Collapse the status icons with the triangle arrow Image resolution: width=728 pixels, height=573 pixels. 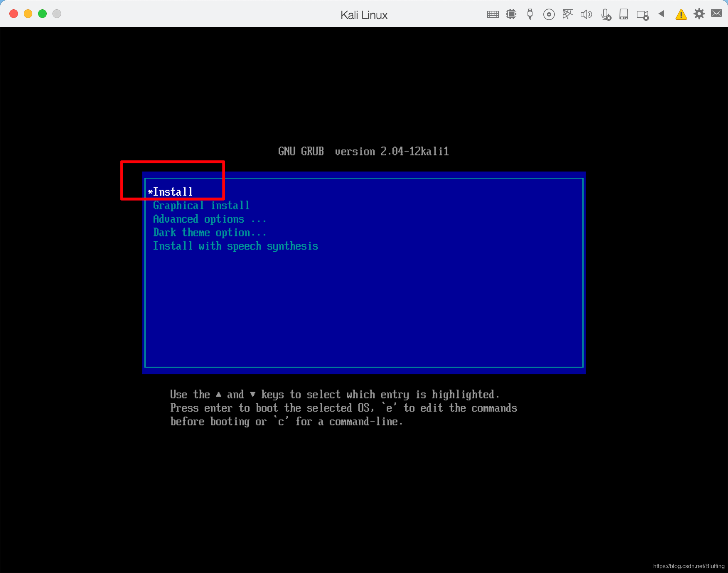click(661, 14)
